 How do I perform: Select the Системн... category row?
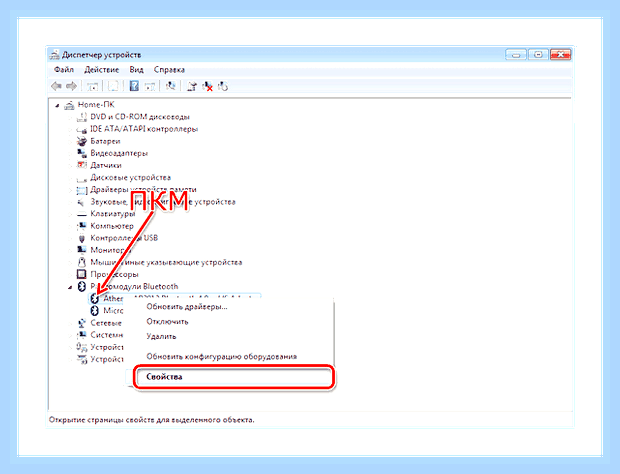[106, 335]
